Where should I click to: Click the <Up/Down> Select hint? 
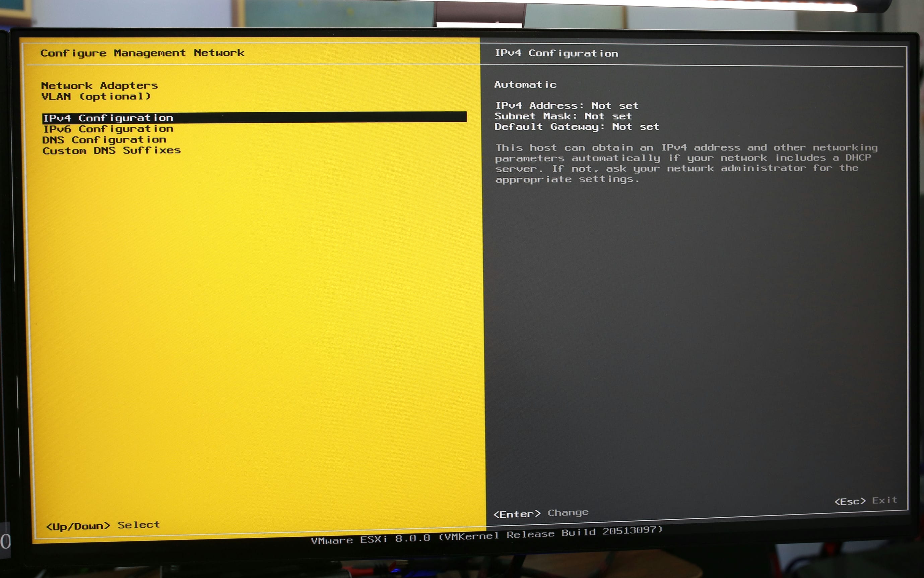(x=103, y=526)
